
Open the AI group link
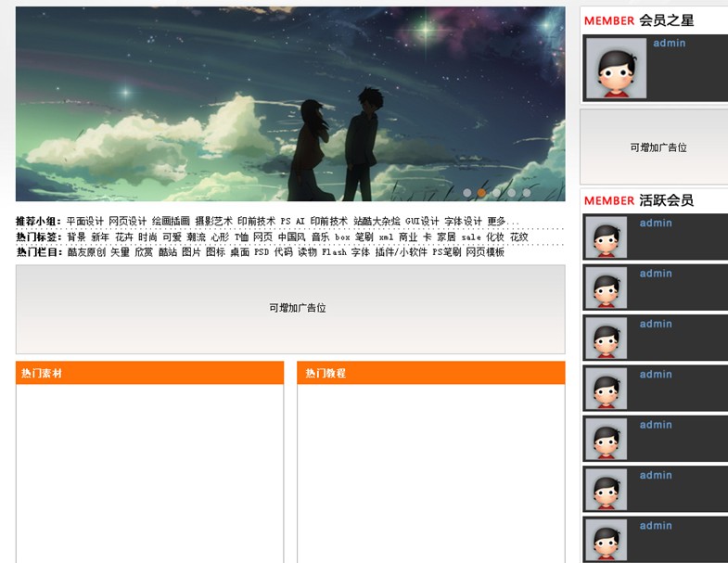click(300, 221)
